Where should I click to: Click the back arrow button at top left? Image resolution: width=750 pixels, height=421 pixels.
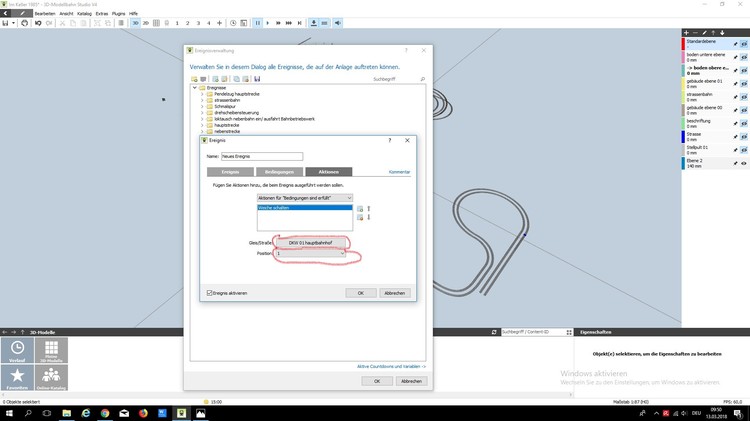click(6, 13)
